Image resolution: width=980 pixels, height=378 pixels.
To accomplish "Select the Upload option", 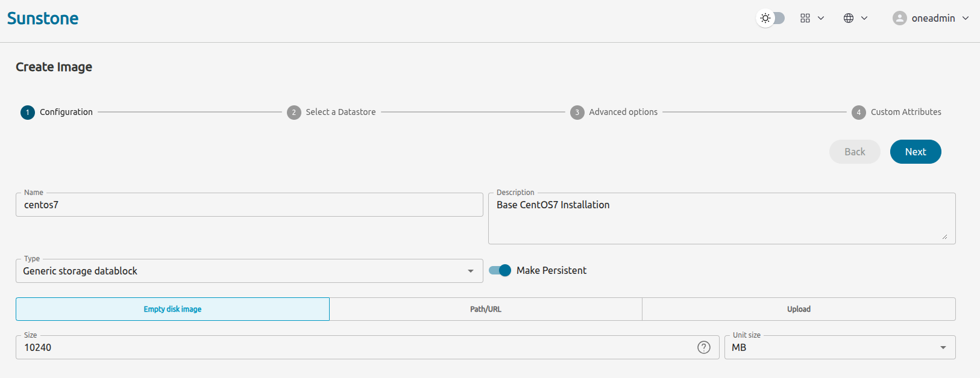I will pos(799,309).
